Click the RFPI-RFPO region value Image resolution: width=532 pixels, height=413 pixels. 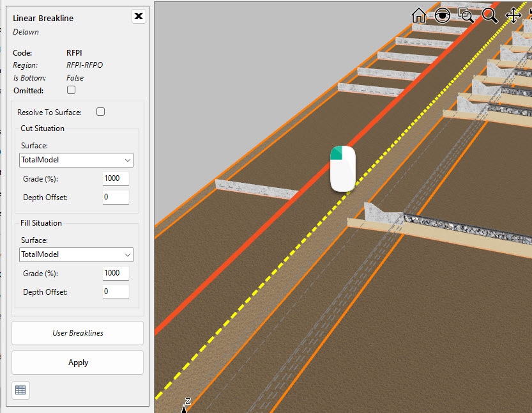coord(84,65)
